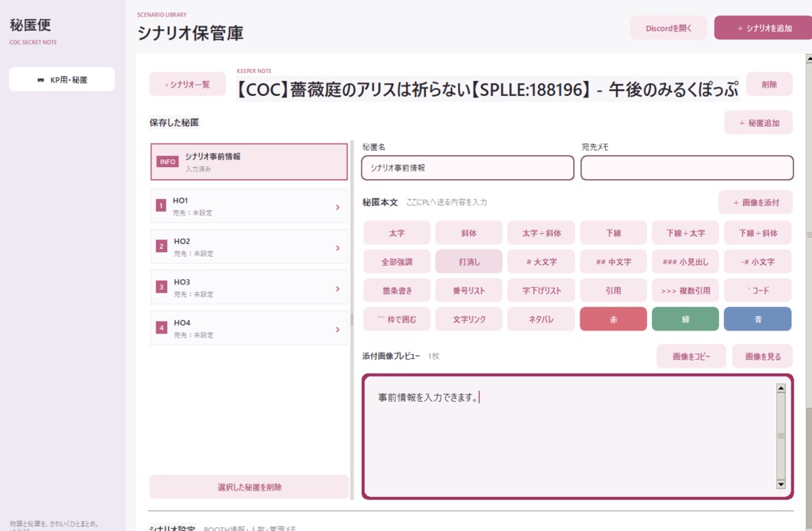Insert >>> 複数引用 block quote
The height and width of the screenshot is (531, 812).
[685, 290]
